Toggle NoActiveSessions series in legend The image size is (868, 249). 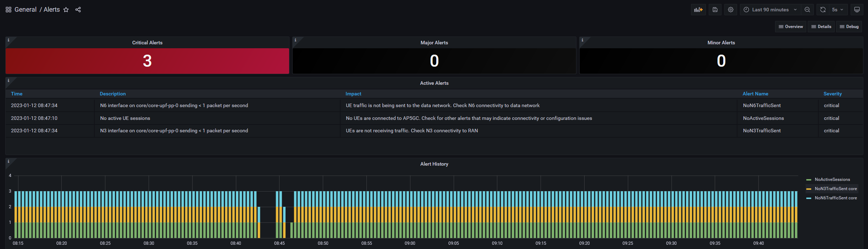coord(832,179)
